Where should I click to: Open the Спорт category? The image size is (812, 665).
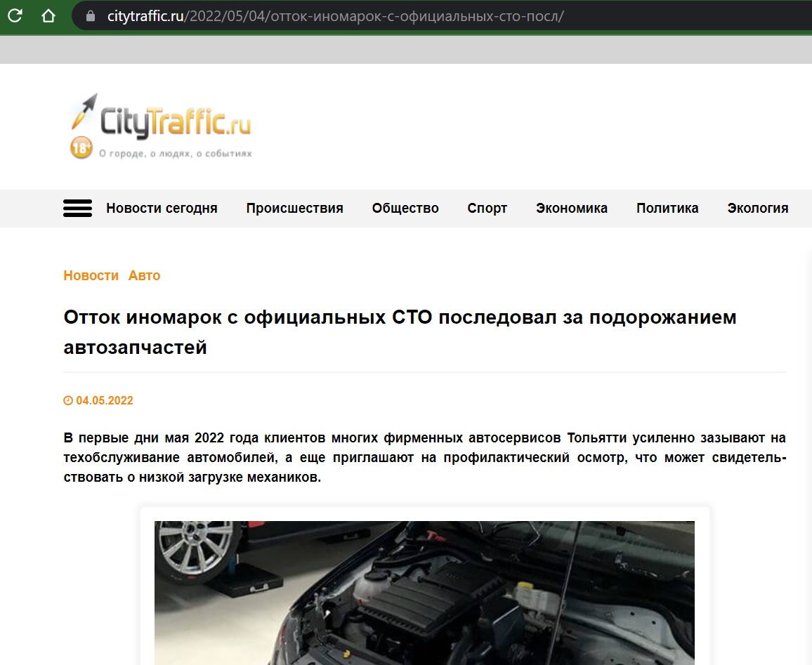pos(487,209)
